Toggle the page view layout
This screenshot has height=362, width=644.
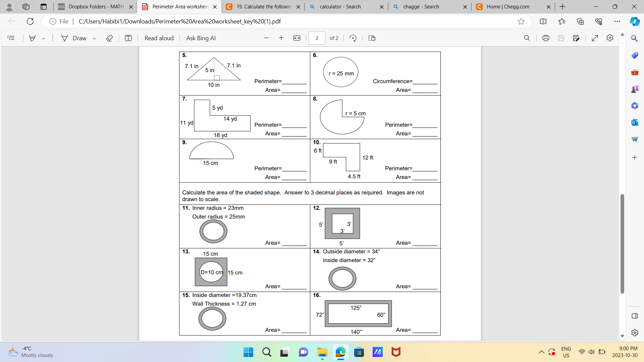pyautogui.click(x=372, y=38)
